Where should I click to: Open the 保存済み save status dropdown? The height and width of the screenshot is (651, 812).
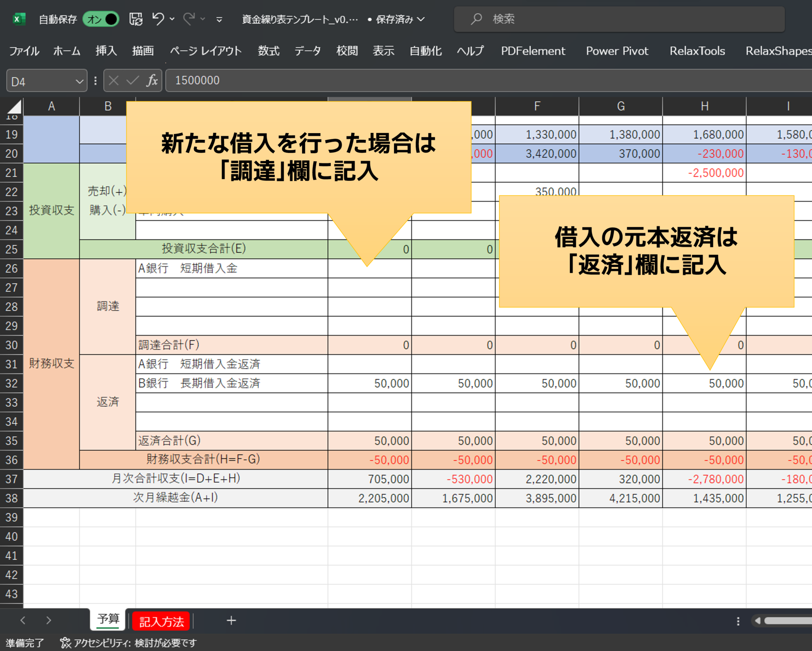pos(422,19)
